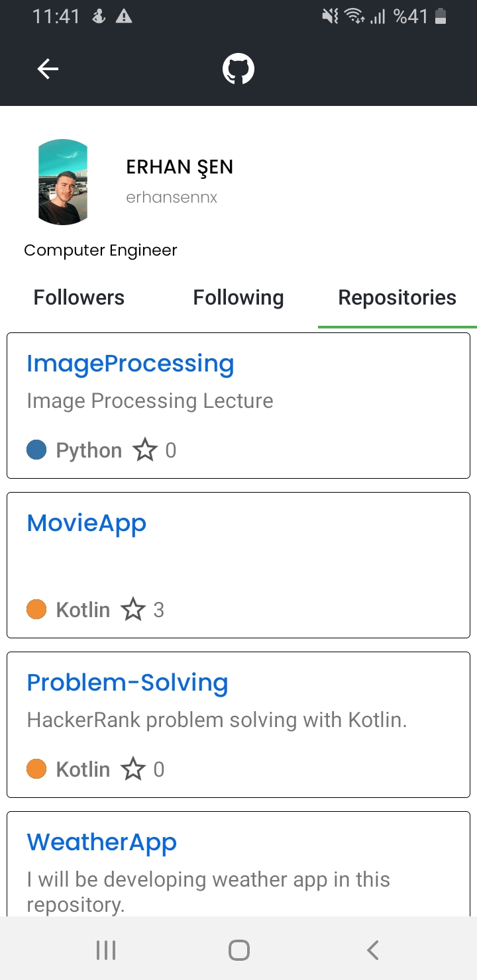The width and height of the screenshot is (477, 980).
Task: Tap the home button in the navigation bar
Action: coord(238,948)
